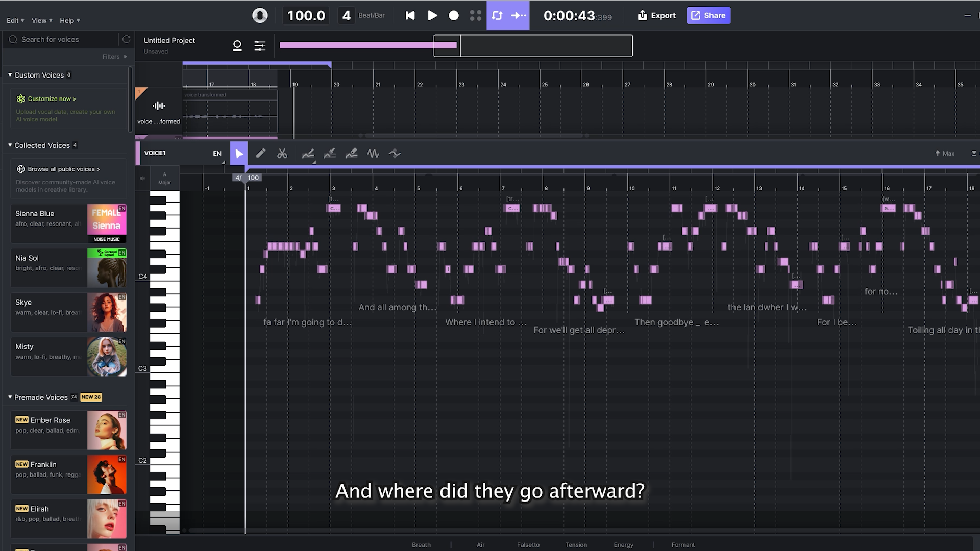
Task: Skip back to the start
Action: [x=410, y=15]
